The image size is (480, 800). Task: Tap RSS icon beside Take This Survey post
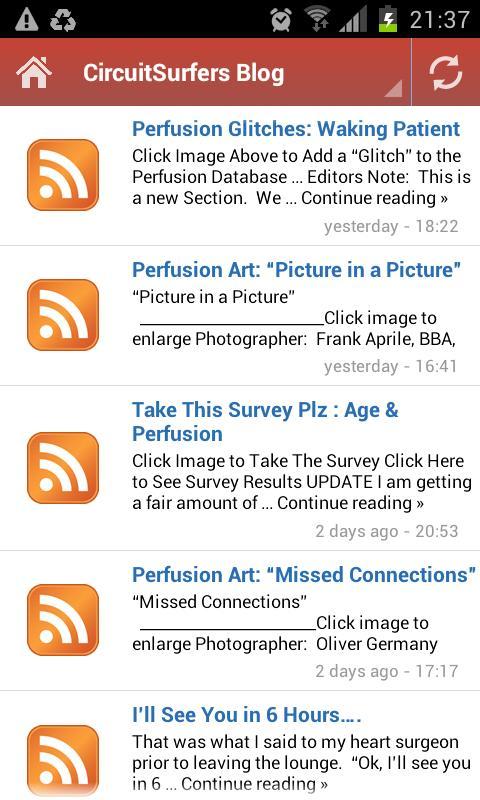(x=63, y=468)
